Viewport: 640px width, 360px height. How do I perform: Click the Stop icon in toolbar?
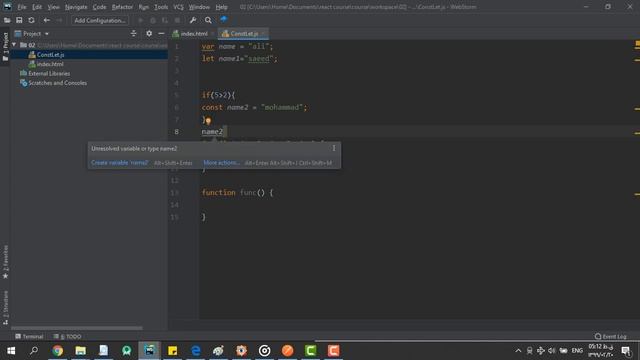[x=177, y=20]
